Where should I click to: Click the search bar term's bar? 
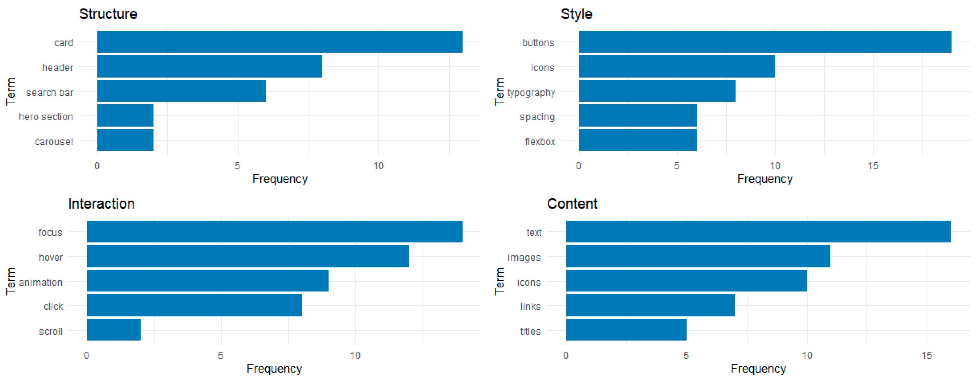181,91
